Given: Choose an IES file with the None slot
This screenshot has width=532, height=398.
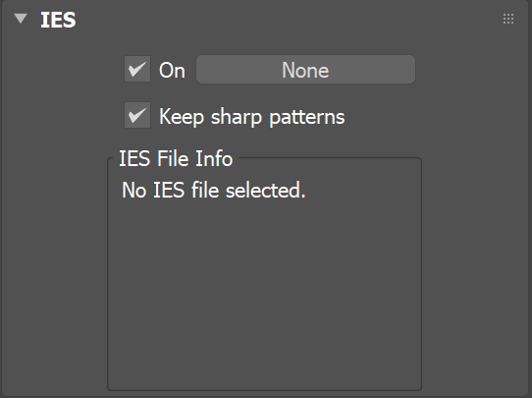Looking at the screenshot, I should (x=305, y=70).
